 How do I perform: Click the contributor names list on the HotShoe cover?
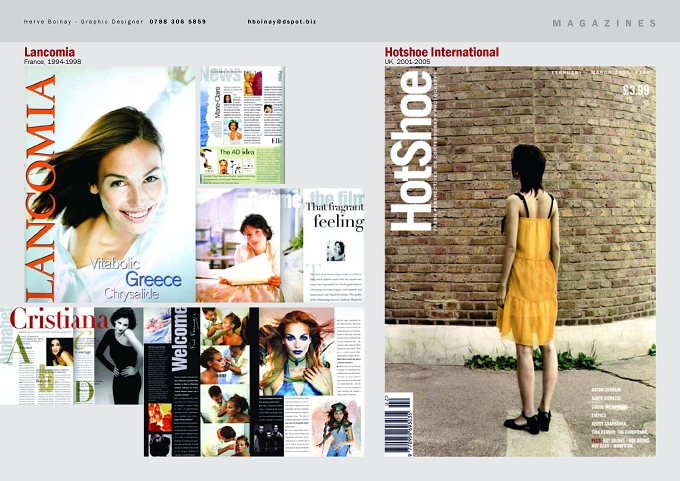click(619, 418)
